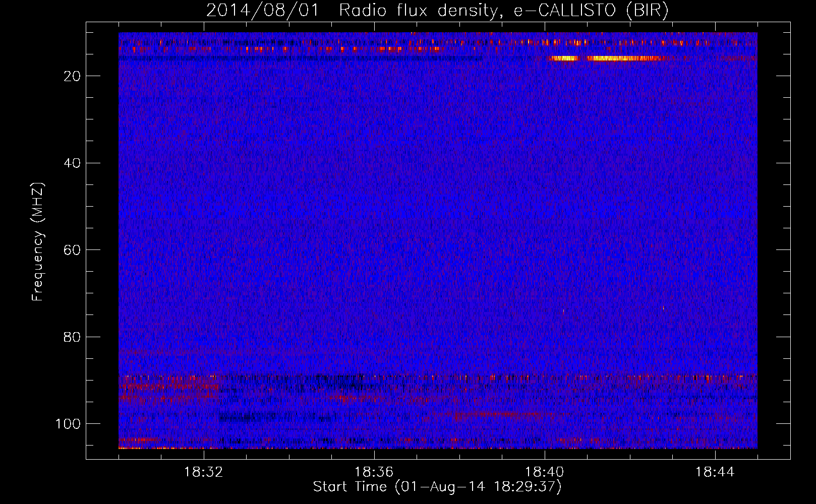Click the "80" frequency tick label
Image resolution: width=816 pixels, height=504 pixels.
pos(73,337)
